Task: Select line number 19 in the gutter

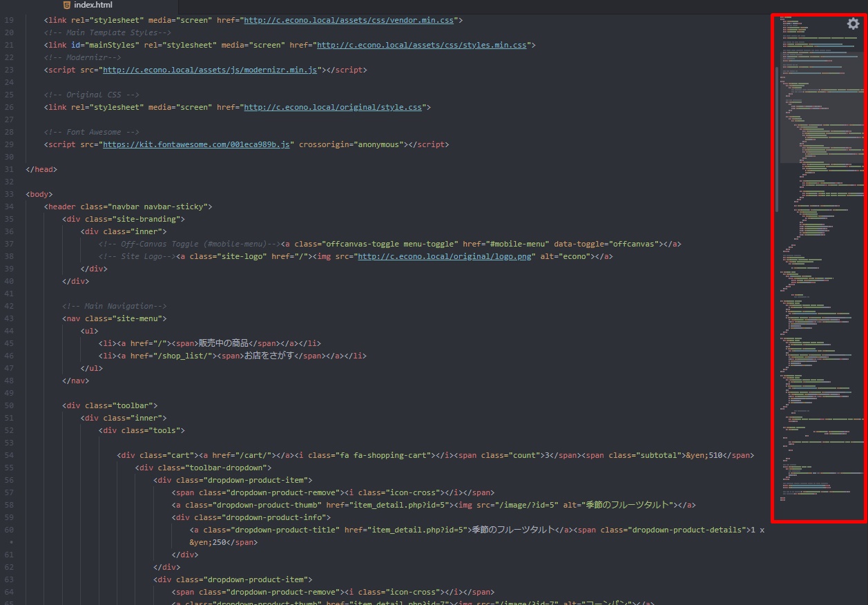Action: click(9, 20)
